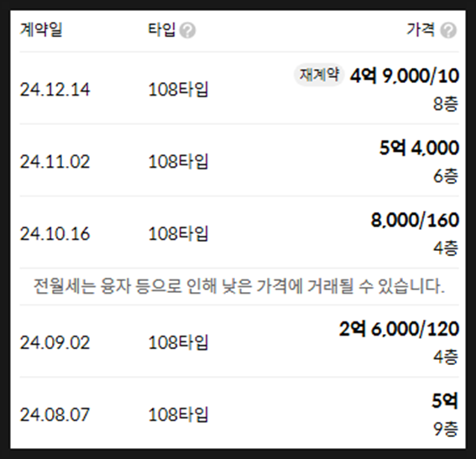The height and width of the screenshot is (459, 476).
Task: Select the 타입 column header
Action: [162, 30]
